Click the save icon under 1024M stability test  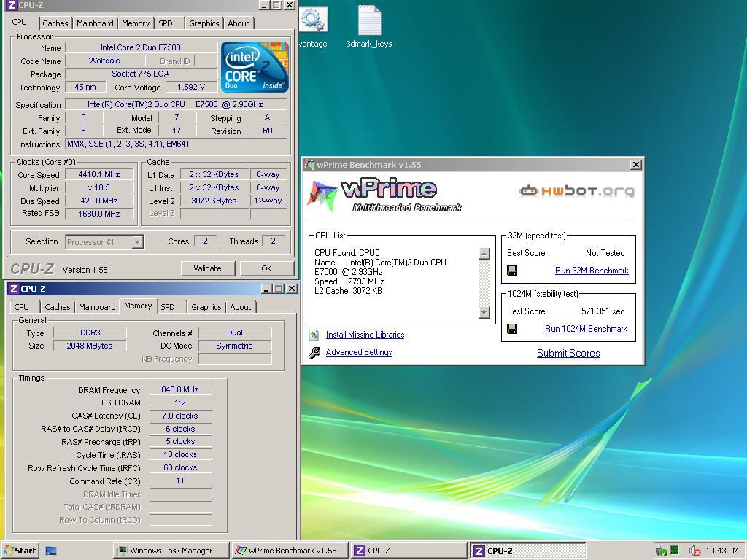(x=512, y=329)
